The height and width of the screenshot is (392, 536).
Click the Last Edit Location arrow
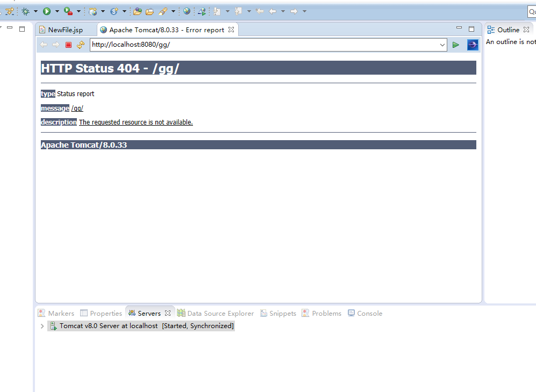[260, 11]
